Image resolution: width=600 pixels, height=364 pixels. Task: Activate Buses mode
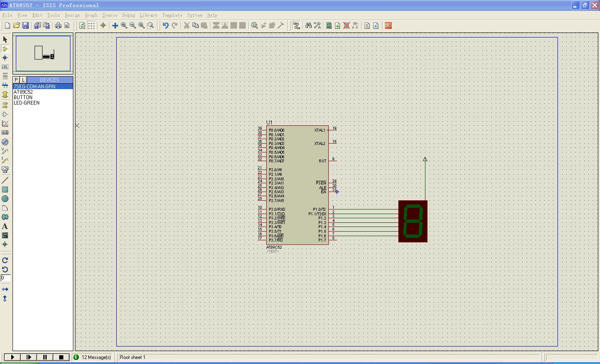click(x=5, y=85)
